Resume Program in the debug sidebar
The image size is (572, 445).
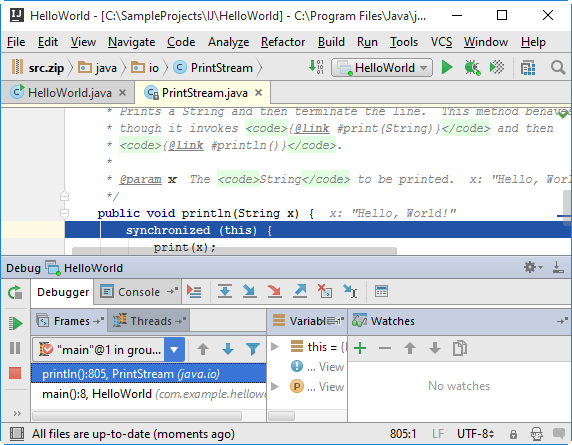(15, 324)
